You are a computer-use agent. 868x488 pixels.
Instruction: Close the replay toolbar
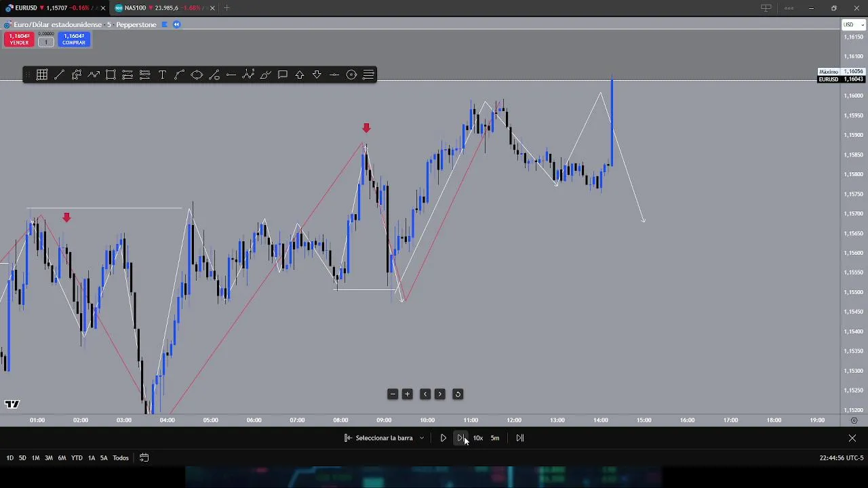click(852, 438)
